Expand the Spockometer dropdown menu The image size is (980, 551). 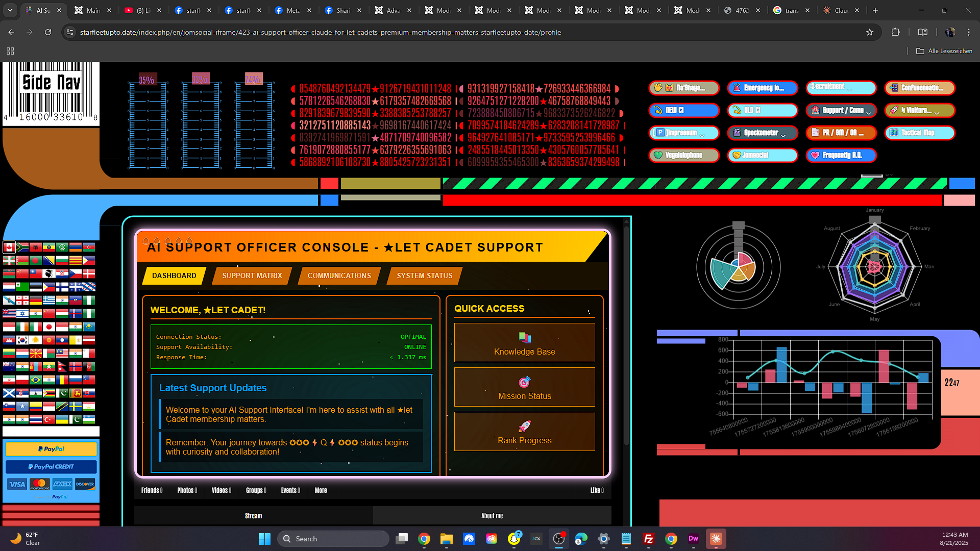(762, 133)
